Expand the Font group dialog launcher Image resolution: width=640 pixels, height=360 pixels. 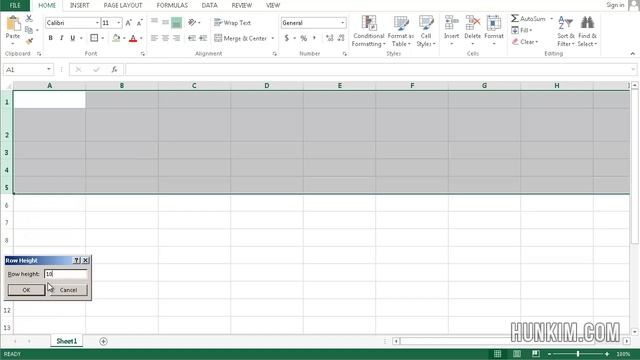(142, 54)
